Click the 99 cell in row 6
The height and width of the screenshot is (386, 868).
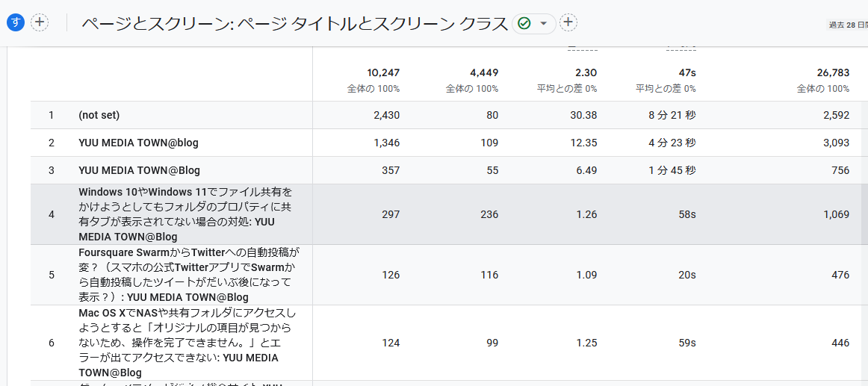tap(492, 343)
